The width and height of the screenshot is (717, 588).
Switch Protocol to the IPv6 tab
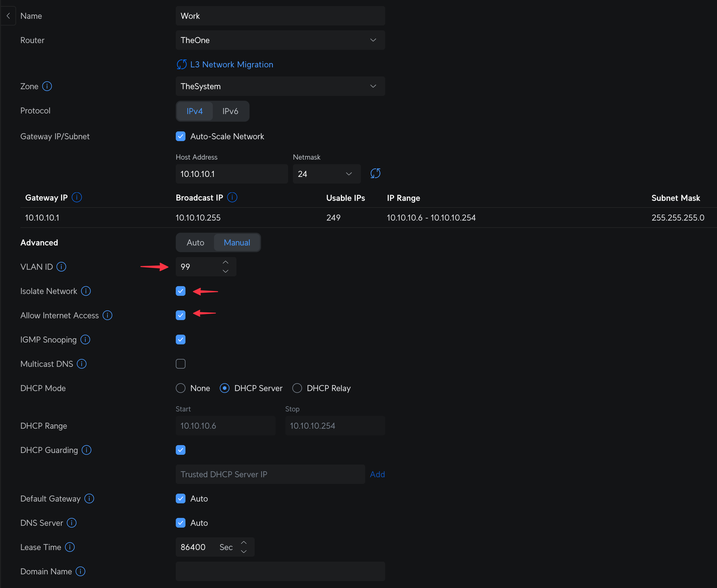tap(230, 111)
